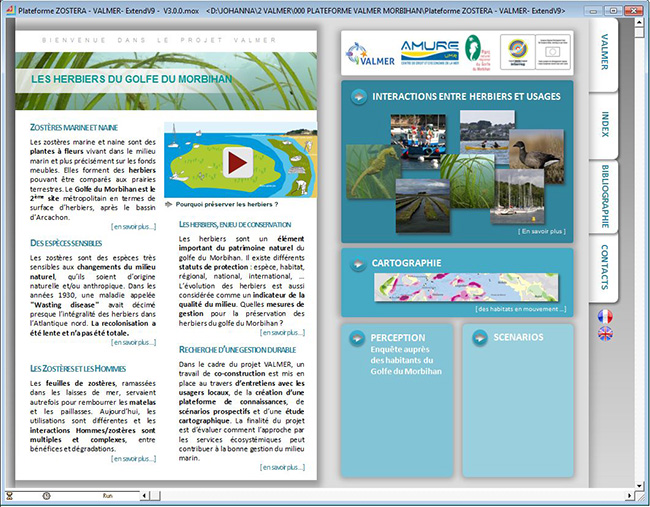This screenshot has height=507, width=650.
Task: Click En savoir plus in Interactions panel
Action: [541, 231]
